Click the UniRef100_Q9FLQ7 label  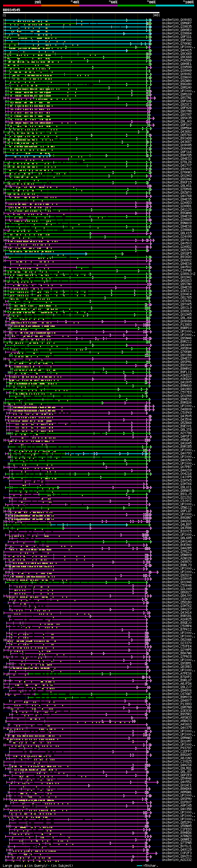point(177,511)
